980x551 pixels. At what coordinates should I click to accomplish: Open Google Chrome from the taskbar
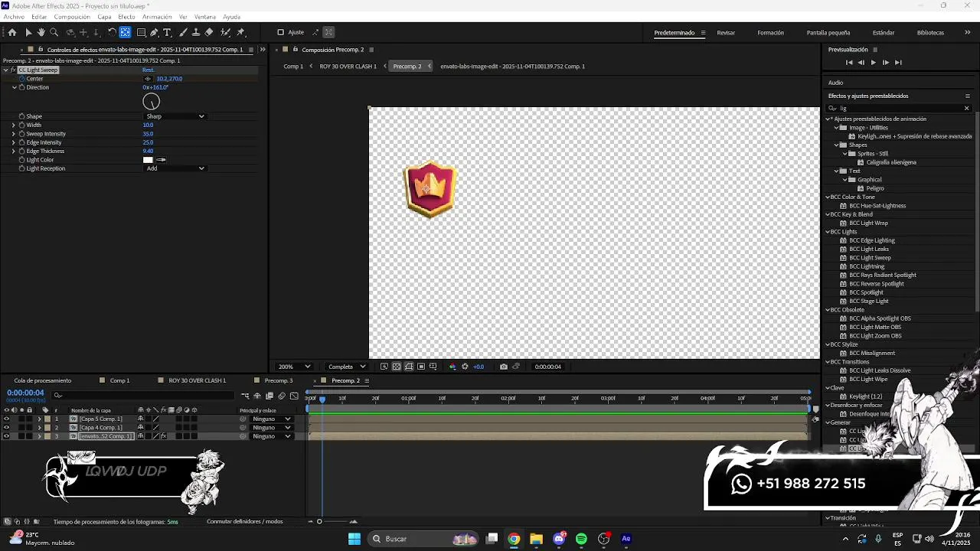click(514, 539)
